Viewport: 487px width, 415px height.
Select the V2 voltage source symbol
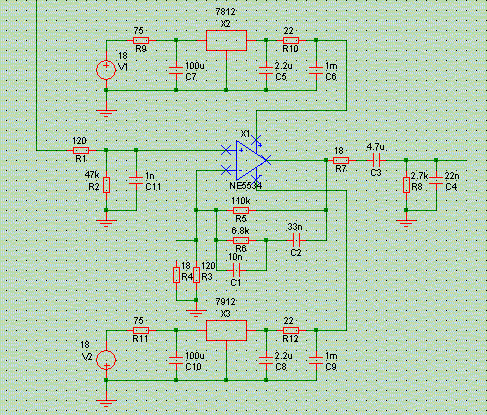[x=106, y=360]
